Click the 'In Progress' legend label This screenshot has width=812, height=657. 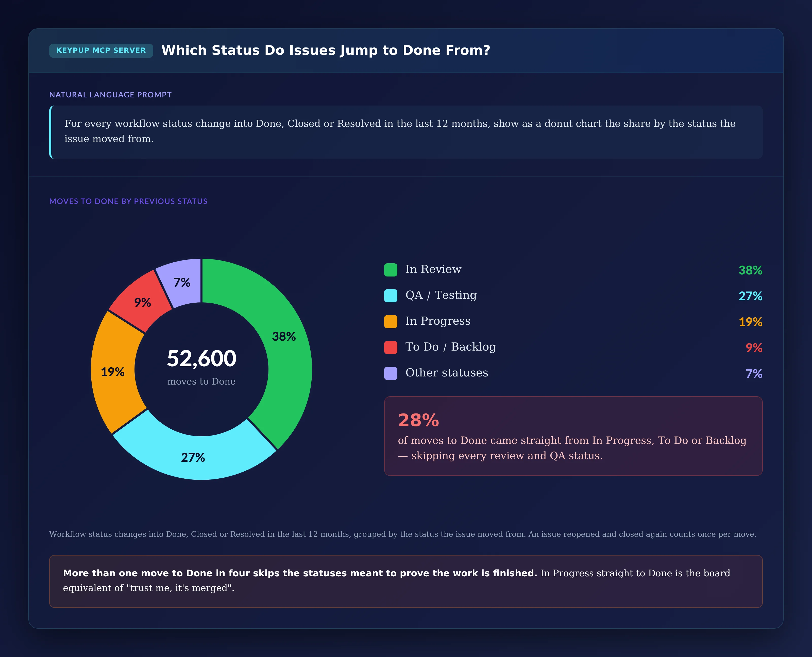pos(438,321)
